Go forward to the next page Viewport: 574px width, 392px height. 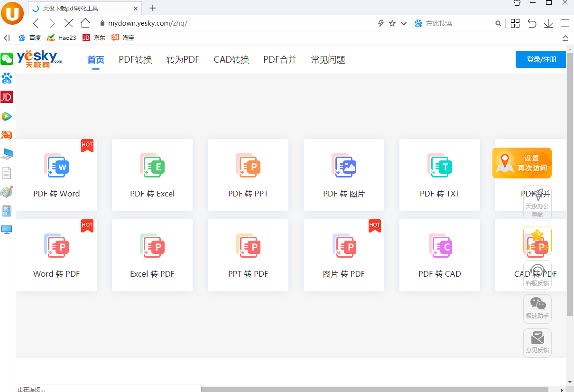pos(52,23)
